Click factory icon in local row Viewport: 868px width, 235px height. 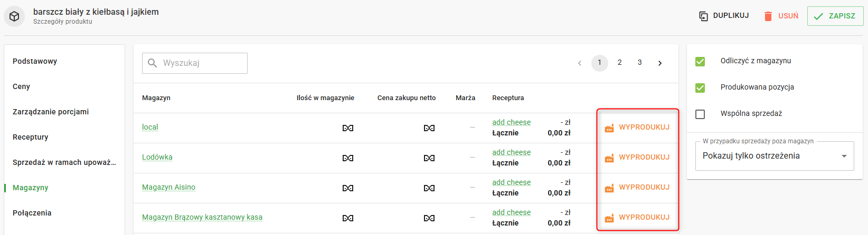coord(609,128)
